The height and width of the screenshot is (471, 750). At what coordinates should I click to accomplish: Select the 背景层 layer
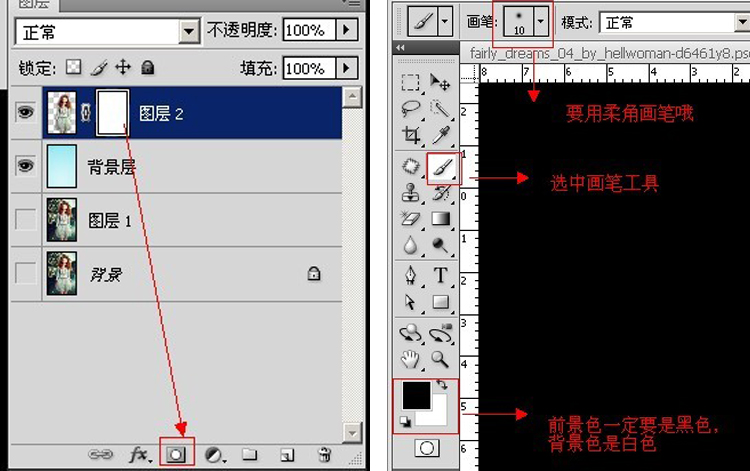pos(192,166)
